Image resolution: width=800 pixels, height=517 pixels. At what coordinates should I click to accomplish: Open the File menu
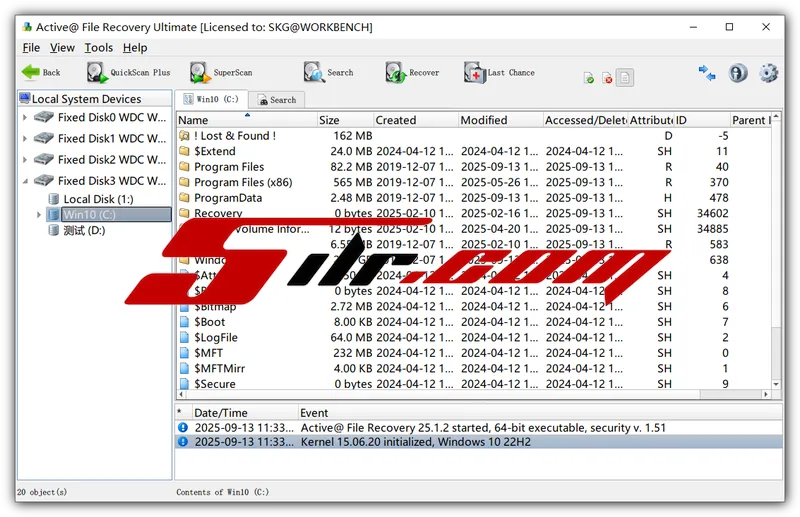coord(31,47)
